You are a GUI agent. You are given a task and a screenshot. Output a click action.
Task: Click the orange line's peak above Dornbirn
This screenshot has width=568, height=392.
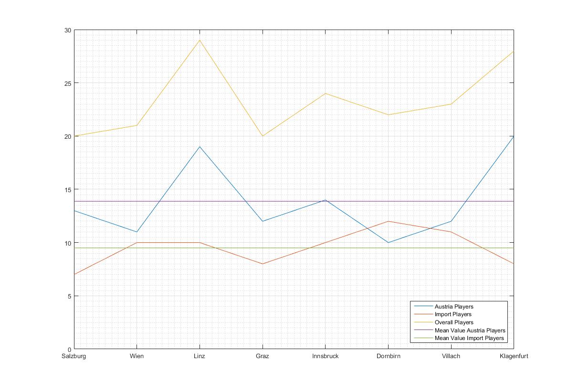[x=388, y=221]
